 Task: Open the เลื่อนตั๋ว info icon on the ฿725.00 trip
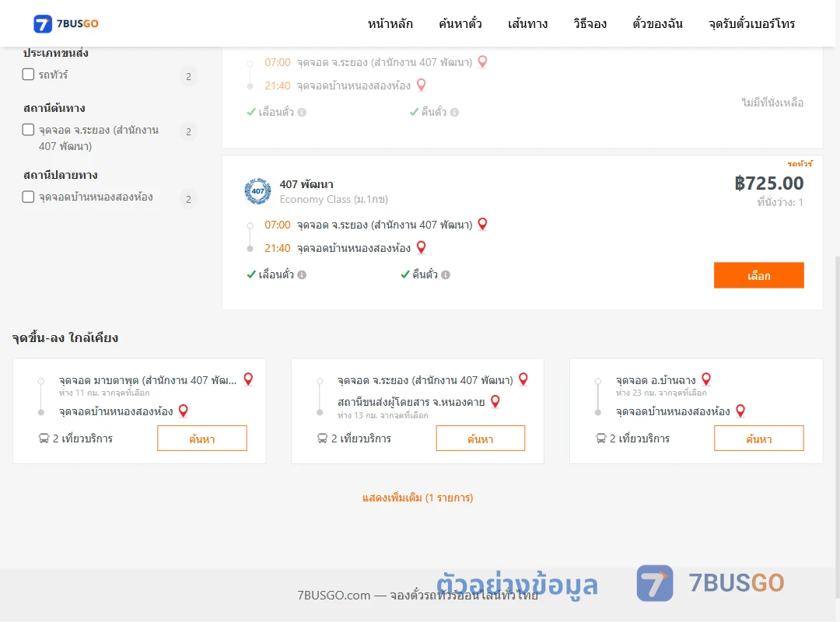click(302, 274)
